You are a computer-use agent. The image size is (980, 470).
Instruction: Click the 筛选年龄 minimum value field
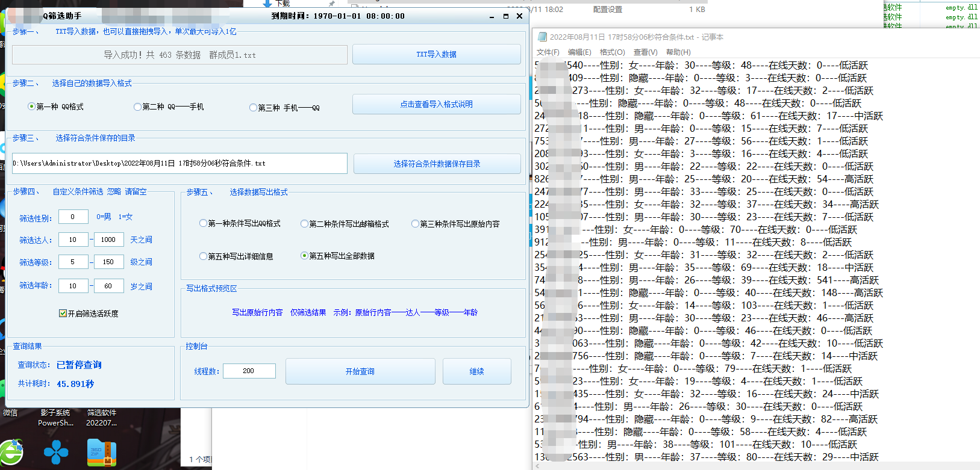pos(73,286)
